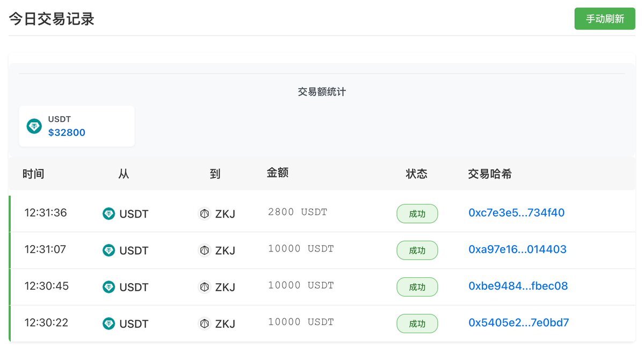The image size is (644, 345).
Task: Open transaction hash 0x5405e2...7e0bd7
Action: (x=518, y=322)
